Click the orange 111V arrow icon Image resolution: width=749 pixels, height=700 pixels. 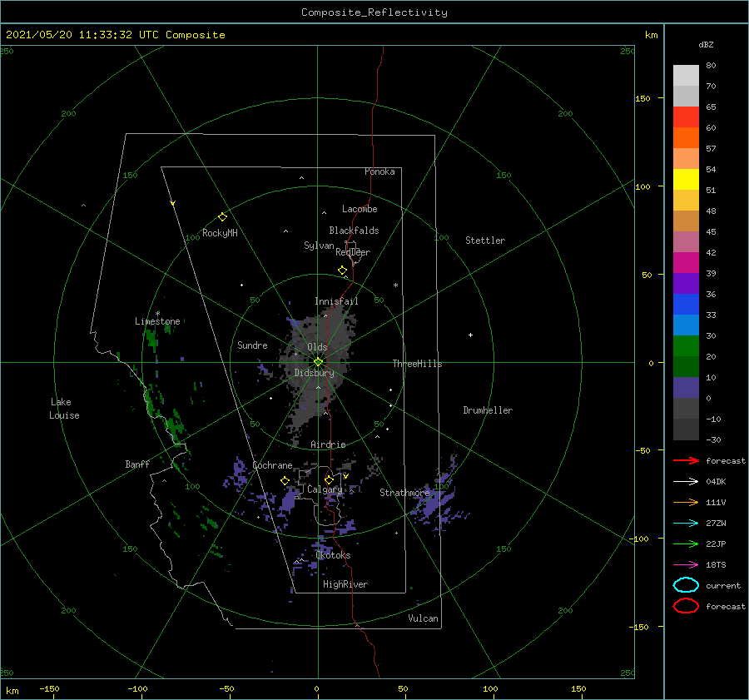(x=686, y=502)
